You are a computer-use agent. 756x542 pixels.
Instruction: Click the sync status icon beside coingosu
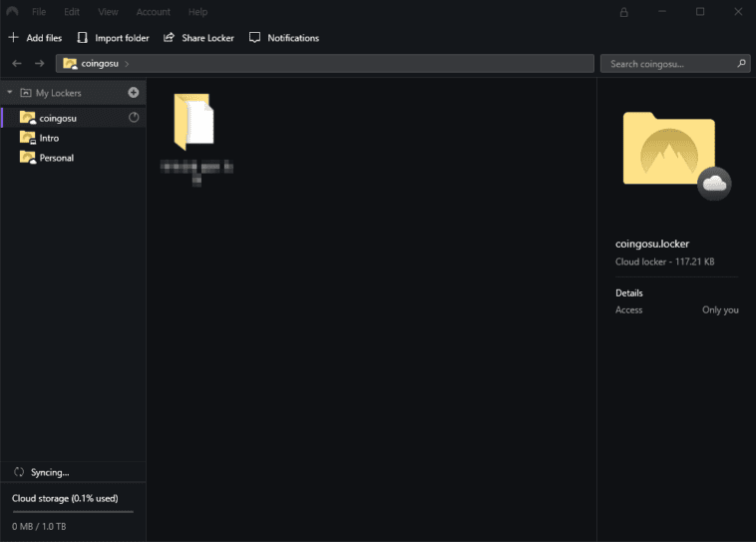coord(135,118)
